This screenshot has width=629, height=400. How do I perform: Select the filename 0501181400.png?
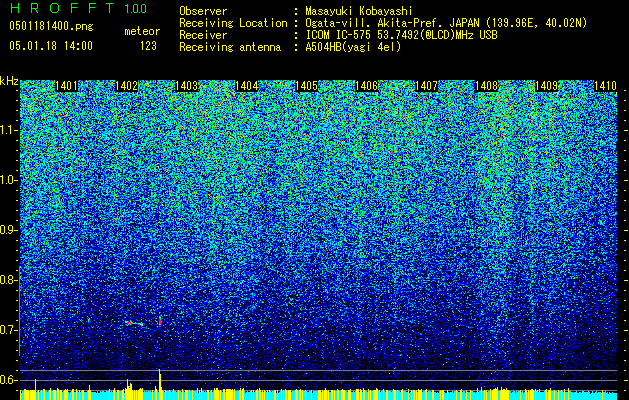pyautogui.click(x=51, y=26)
